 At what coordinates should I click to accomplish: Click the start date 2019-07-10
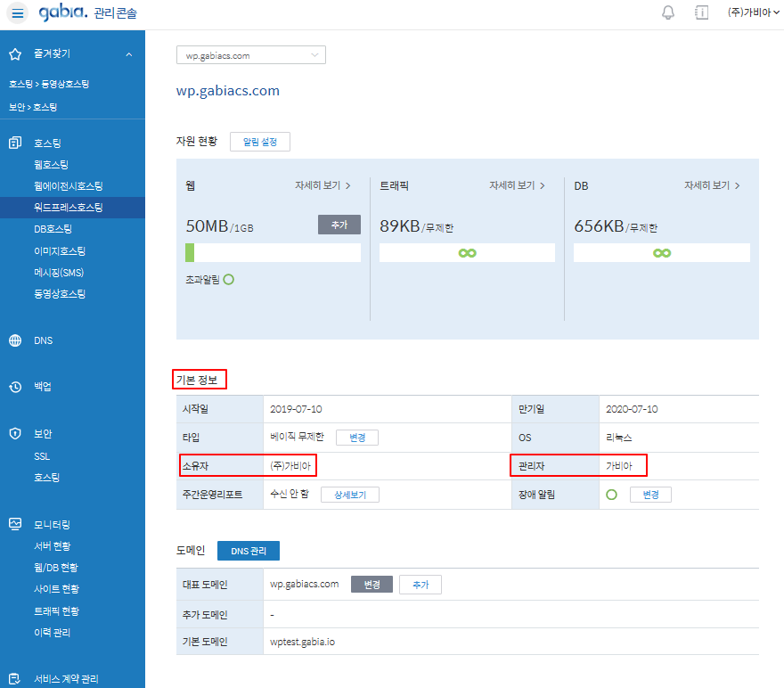coord(296,409)
